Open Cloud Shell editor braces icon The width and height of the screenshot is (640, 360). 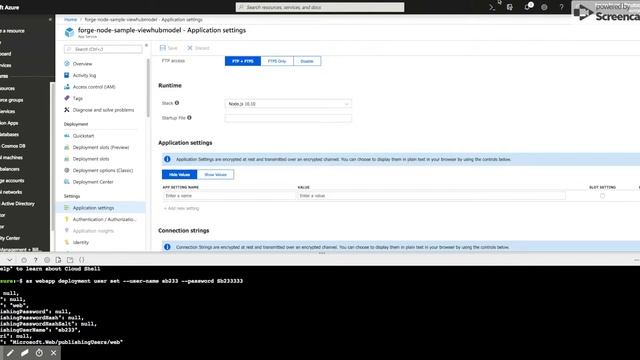(x=81, y=260)
